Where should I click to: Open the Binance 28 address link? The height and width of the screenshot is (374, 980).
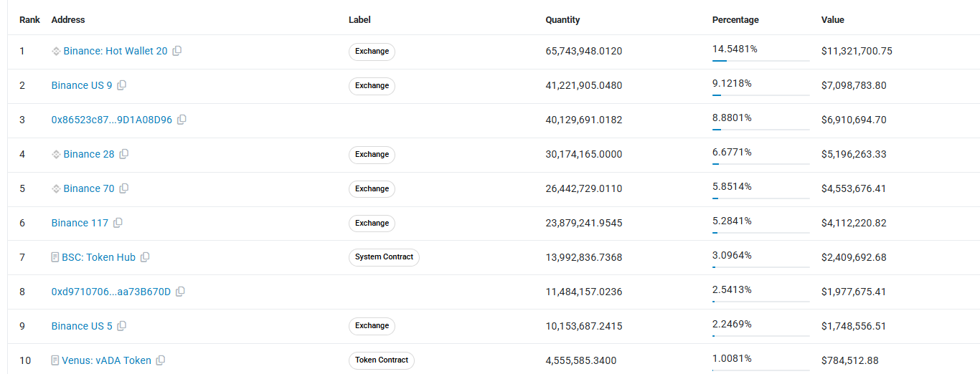pyautogui.click(x=89, y=154)
